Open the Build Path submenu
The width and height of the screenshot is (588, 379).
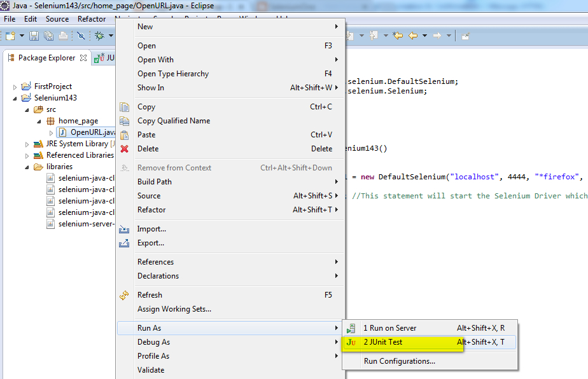230,182
